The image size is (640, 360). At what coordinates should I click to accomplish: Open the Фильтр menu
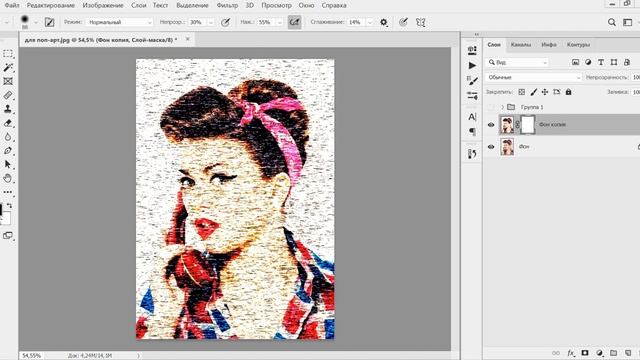click(x=227, y=5)
